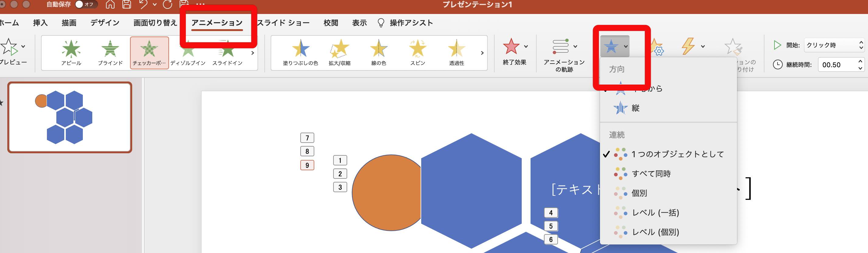Switch to the 描画 tab
868x253 pixels.
pos(69,23)
